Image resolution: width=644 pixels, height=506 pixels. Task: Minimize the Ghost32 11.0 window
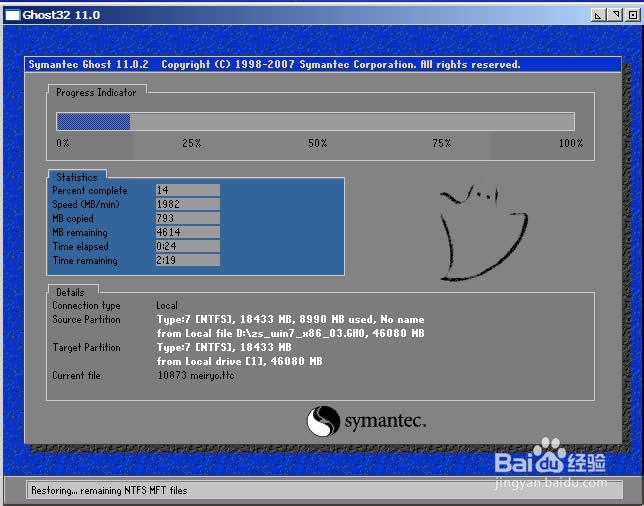click(x=598, y=15)
